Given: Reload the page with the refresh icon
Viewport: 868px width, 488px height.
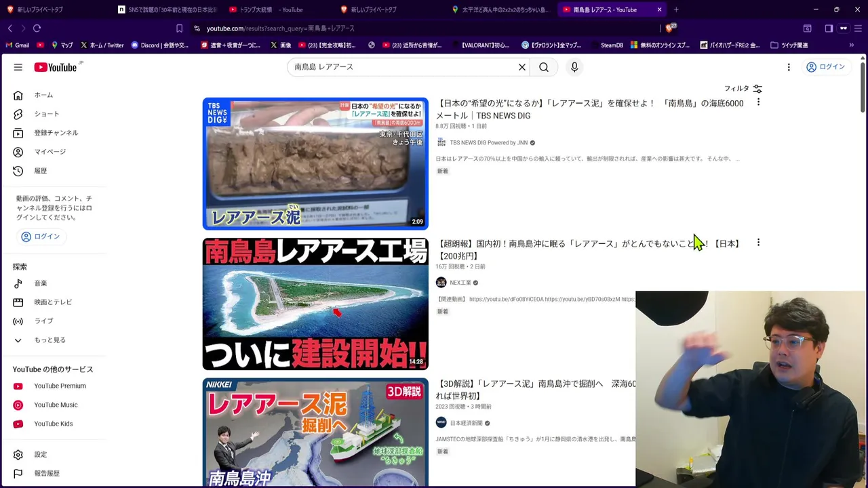Looking at the screenshot, I should click(37, 28).
